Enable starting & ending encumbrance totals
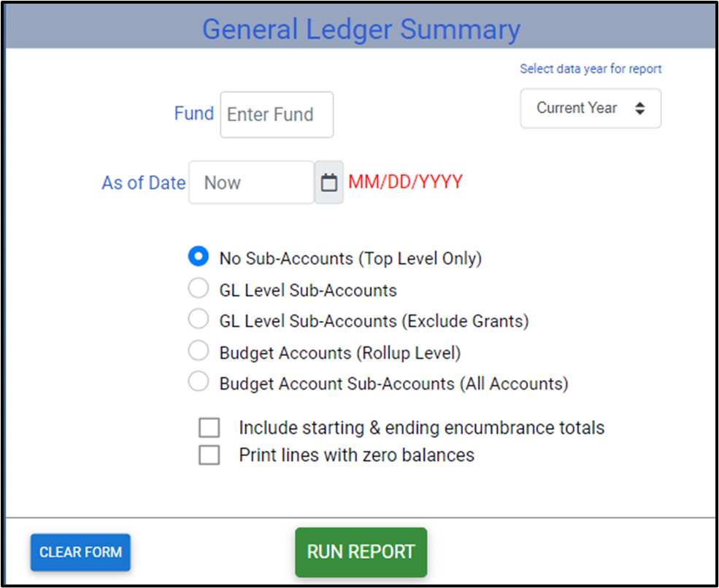Screen dimensions: 719x588 coord(209,428)
